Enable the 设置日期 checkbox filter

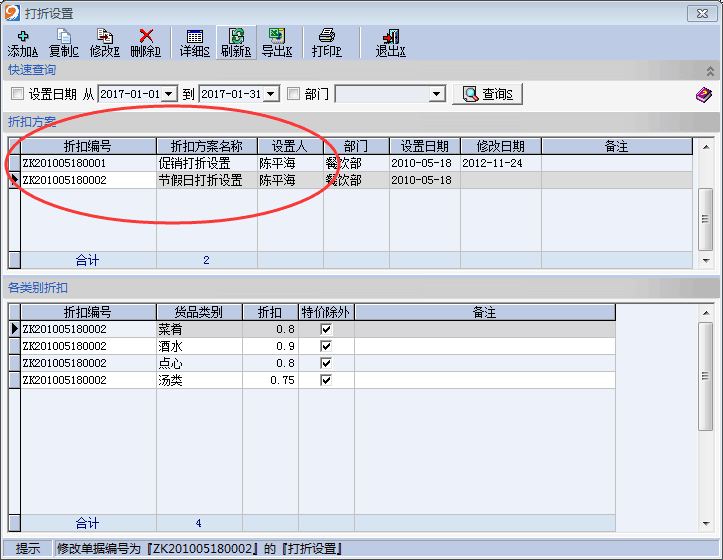pos(17,94)
